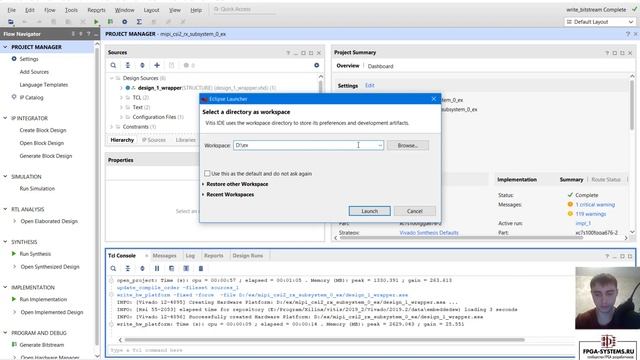Click Cancel in Eclipse Launcher
640x360 pixels.
click(415, 211)
